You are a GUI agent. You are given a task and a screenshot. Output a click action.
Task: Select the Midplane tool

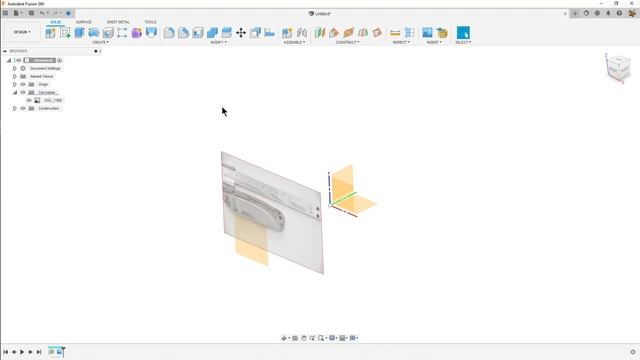(362, 33)
